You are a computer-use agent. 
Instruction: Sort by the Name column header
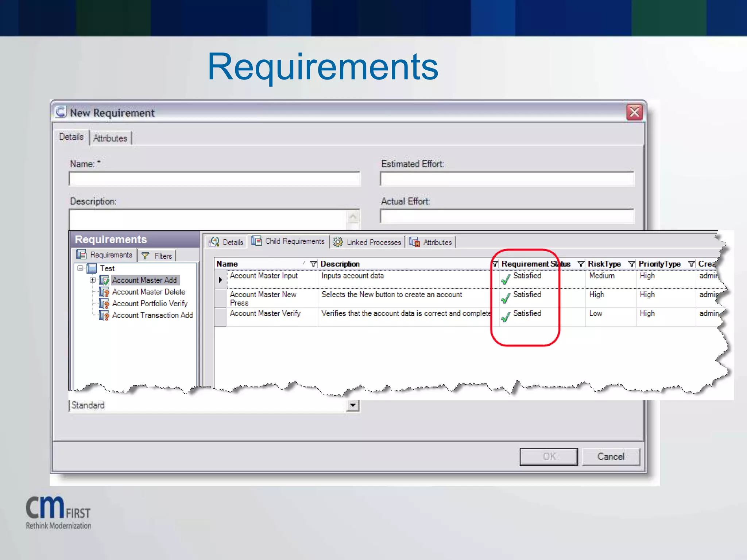[x=227, y=264]
